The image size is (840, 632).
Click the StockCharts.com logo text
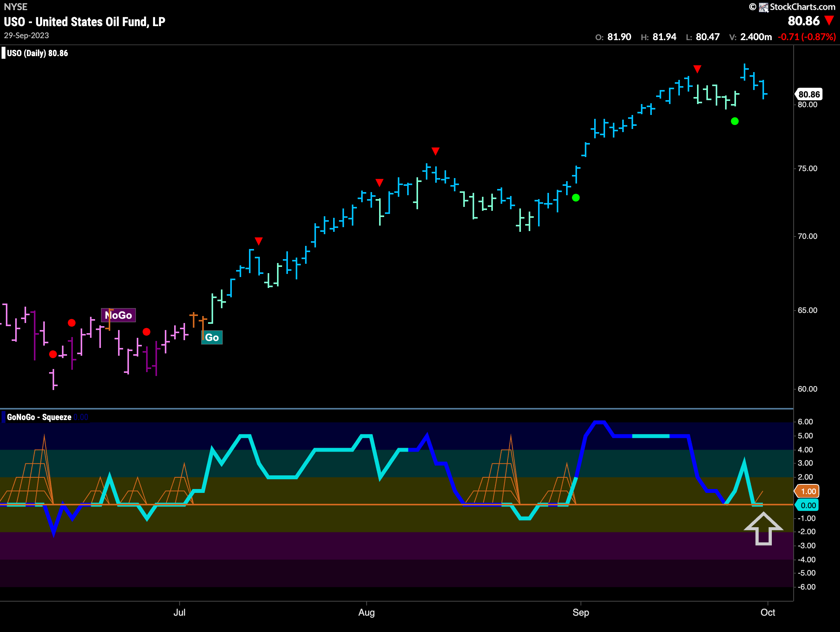802,7
